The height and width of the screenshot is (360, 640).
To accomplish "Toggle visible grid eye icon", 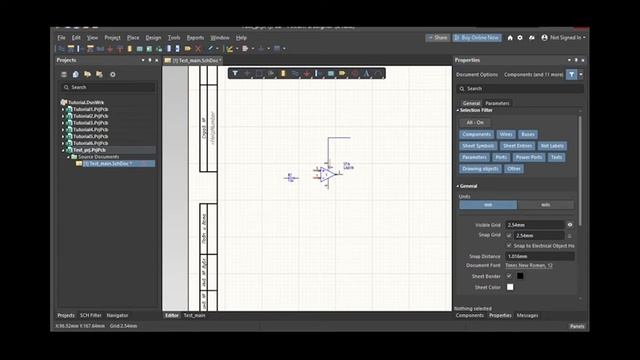I will [x=570, y=225].
